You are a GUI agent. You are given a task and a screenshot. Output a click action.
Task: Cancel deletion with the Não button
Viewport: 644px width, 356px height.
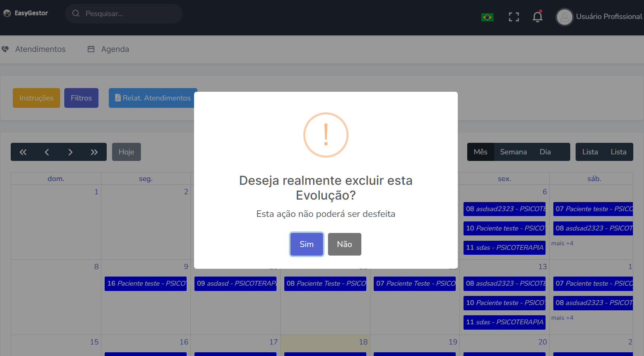pos(344,244)
